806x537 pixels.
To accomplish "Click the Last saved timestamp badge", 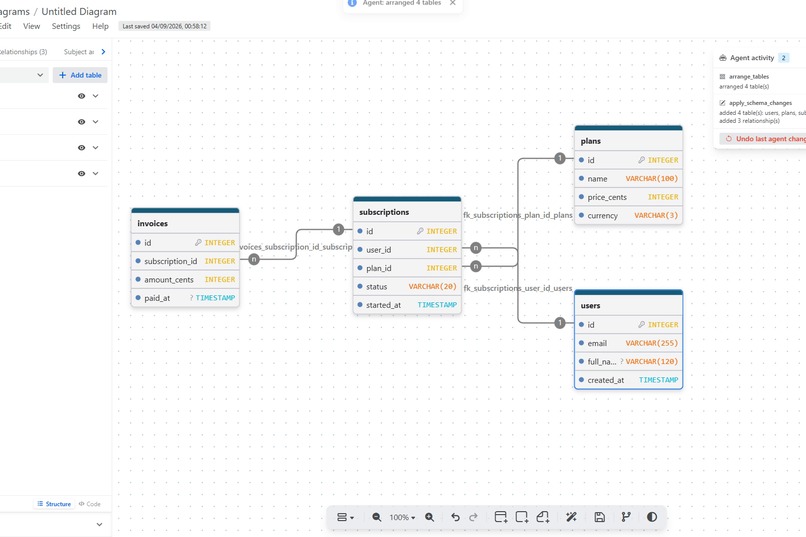I will point(164,26).
